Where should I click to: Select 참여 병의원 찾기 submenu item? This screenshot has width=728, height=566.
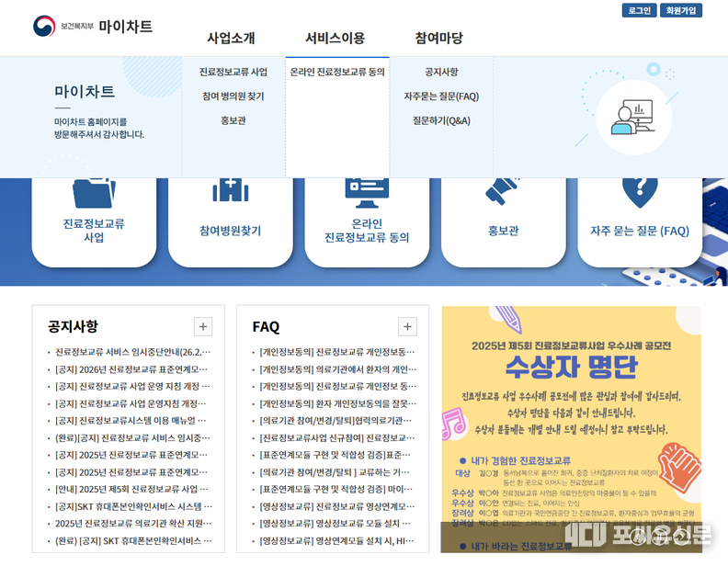click(x=233, y=96)
